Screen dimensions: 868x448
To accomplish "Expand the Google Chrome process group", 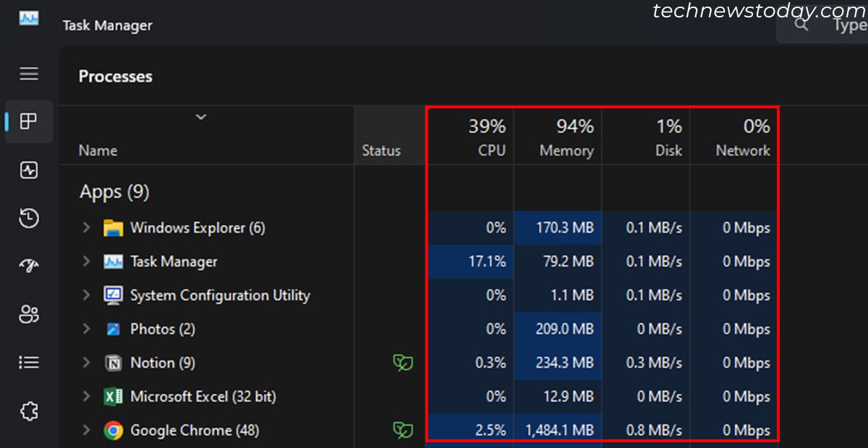I will tap(86, 430).
